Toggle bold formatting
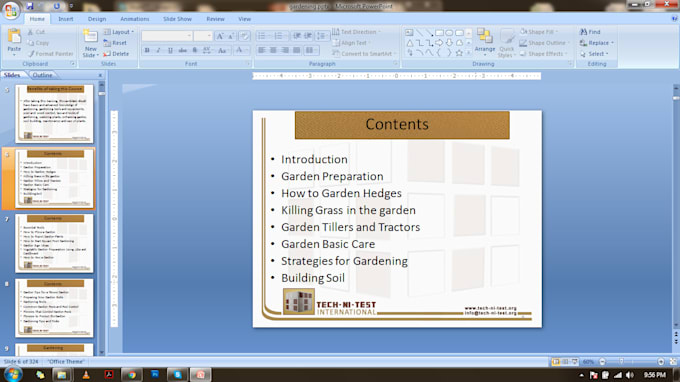 [x=147, y=50]
